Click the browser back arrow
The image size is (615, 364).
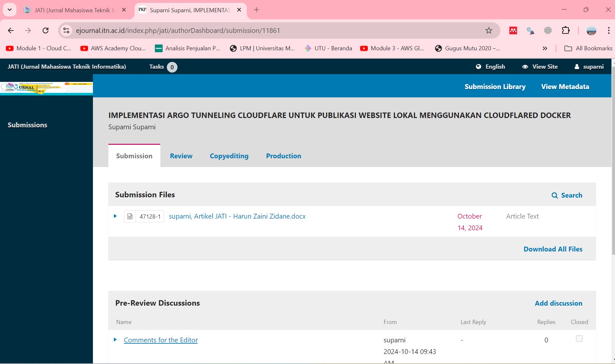coord(11,30)
